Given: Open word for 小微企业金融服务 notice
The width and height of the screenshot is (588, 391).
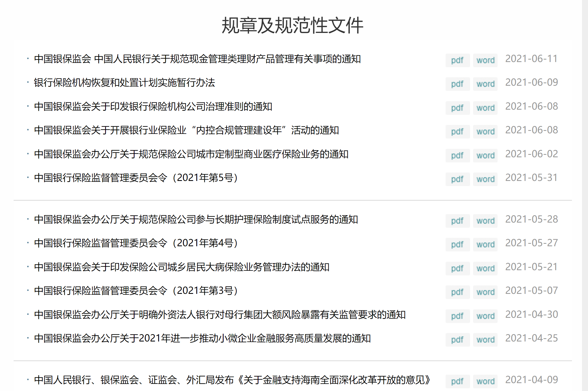Looking at the screenshot, I should [485, 340].
